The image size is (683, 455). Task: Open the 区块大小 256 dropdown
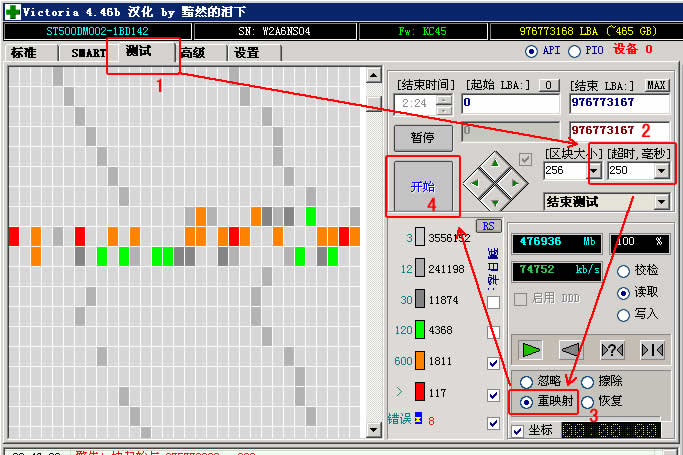[x=594, y=171]
